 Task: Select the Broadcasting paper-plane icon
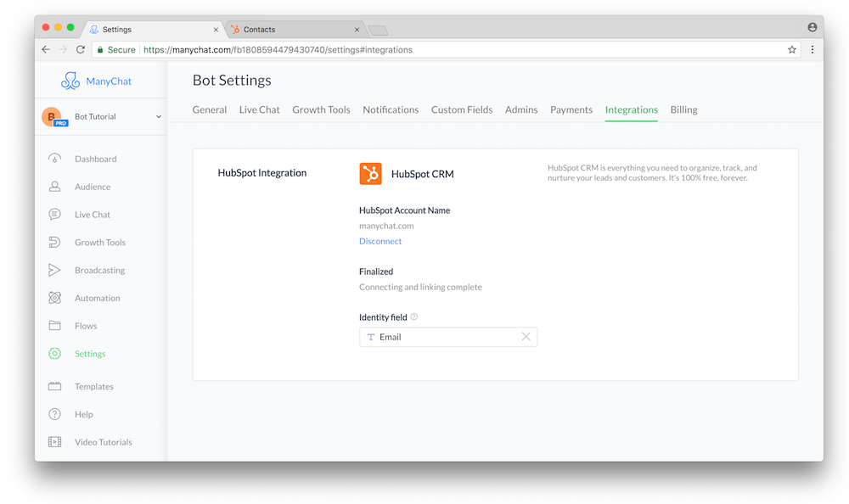click(54, 270)
